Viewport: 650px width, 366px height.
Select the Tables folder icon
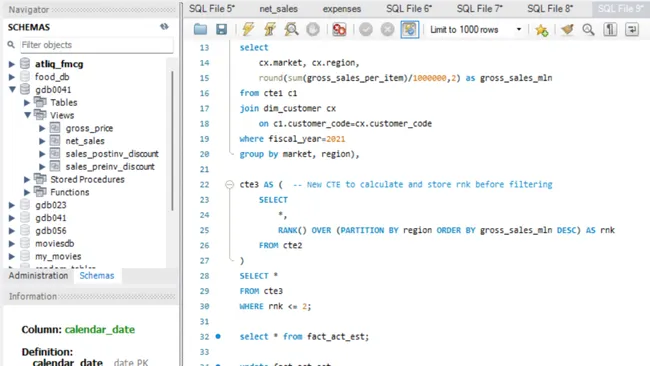[x=40, y=102]
